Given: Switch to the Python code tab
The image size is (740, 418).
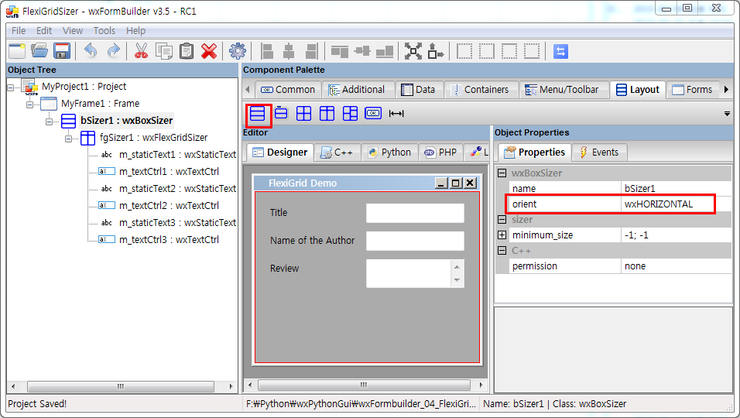Looking at the screenshot, I should [389, 153].
